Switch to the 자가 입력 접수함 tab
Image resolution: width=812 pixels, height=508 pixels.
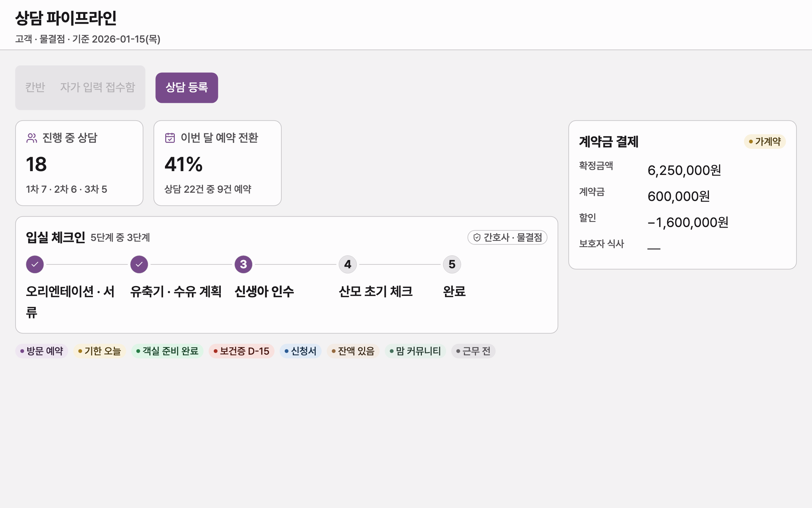98,87
